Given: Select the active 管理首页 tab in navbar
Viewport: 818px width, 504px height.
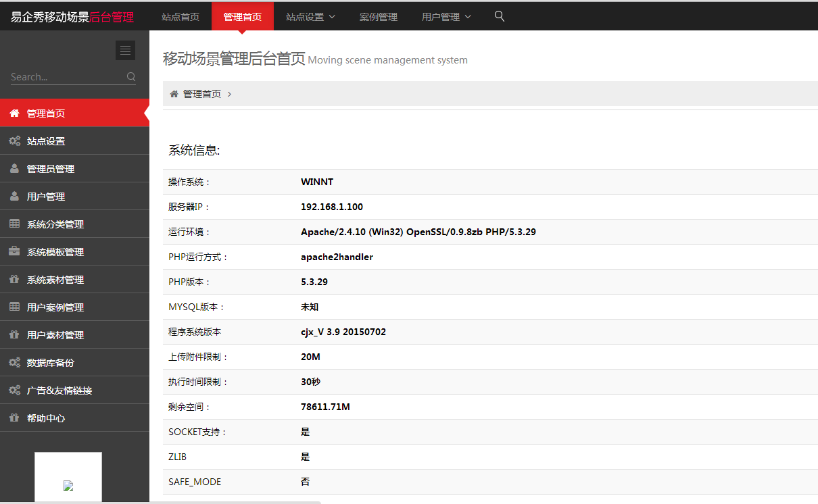Looking at the screenshot, I should pyautogui.click(x=243, y=17).
